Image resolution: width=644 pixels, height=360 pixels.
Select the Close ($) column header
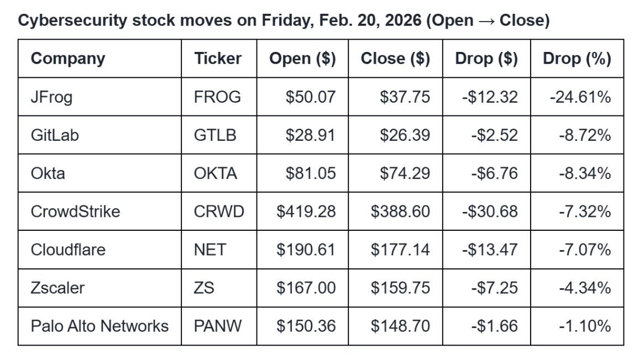pyautogui.click(x=395, y=59)
